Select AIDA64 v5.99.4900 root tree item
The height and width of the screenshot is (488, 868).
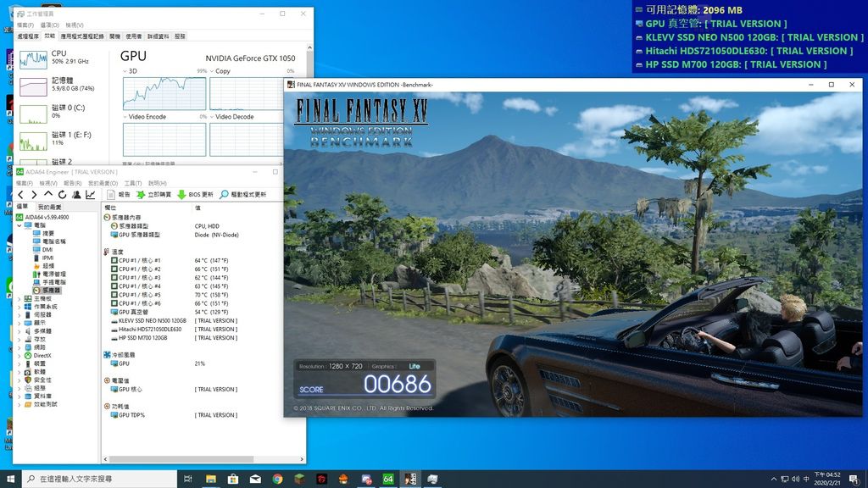pyautogui.click(x=42, y=218)
